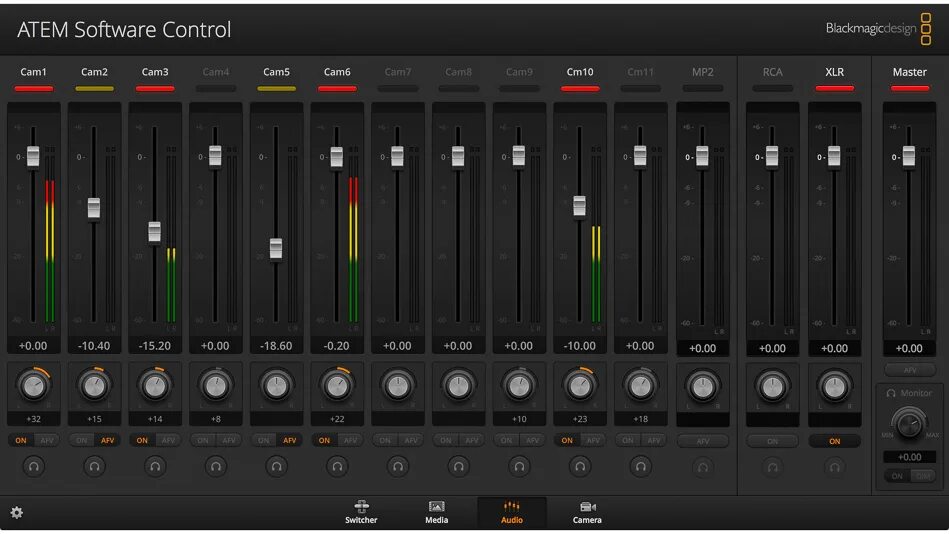
Task: Click the Cam8 balance knob
Action: click(459, 386)
